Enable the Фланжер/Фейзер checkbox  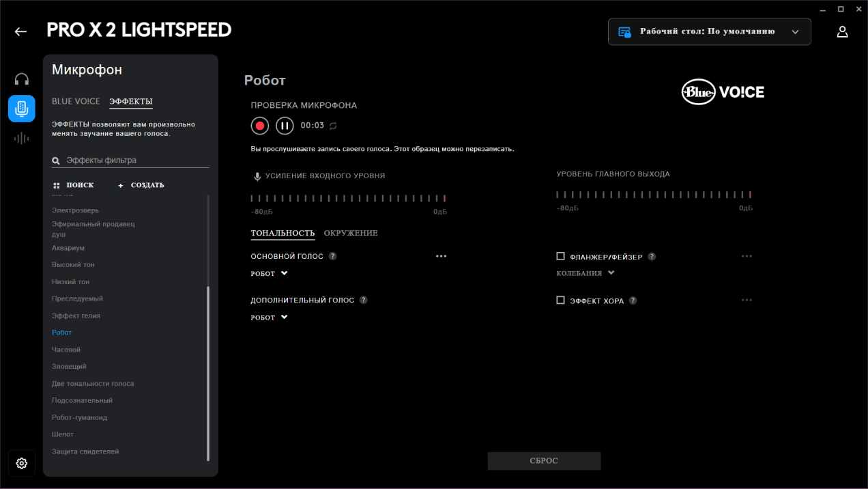pyautogui.click(x=560, y=256)
